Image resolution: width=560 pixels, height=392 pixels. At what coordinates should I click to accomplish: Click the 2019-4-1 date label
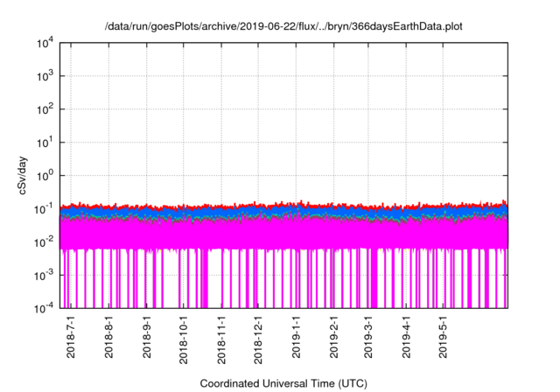406,336
